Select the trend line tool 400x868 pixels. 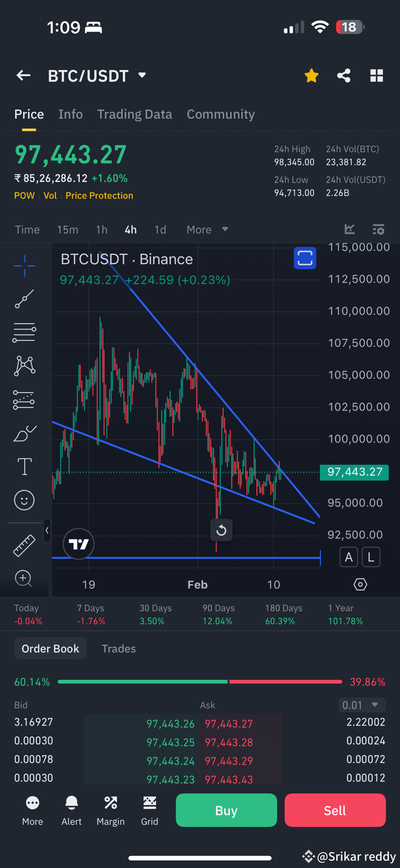pyautogui.click(x=24, y=299)
